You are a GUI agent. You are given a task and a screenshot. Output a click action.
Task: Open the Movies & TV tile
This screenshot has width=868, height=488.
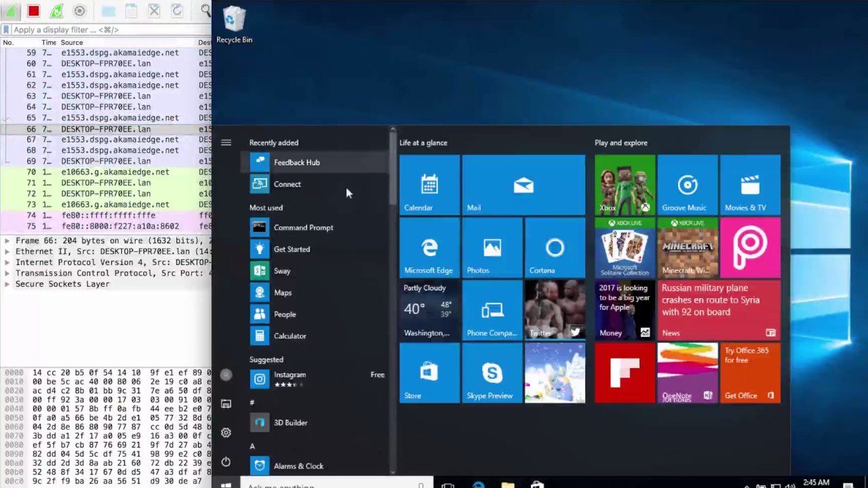click(750, 184)
